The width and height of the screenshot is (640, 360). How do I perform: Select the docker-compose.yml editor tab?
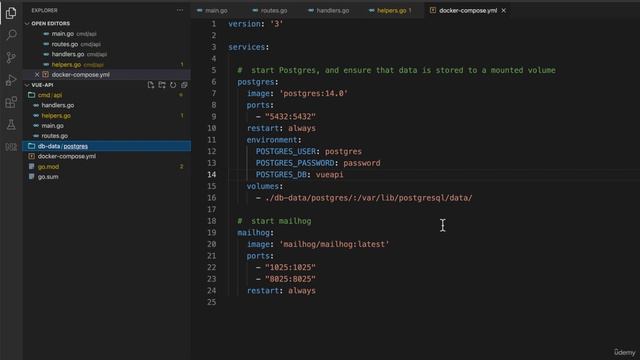[x=468, y=11]
